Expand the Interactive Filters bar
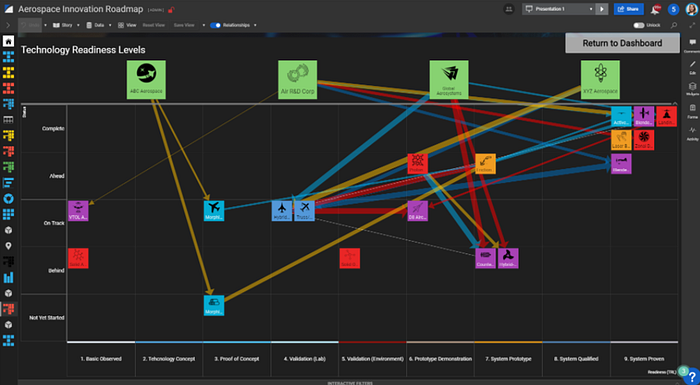 click(x=350, y=383)
